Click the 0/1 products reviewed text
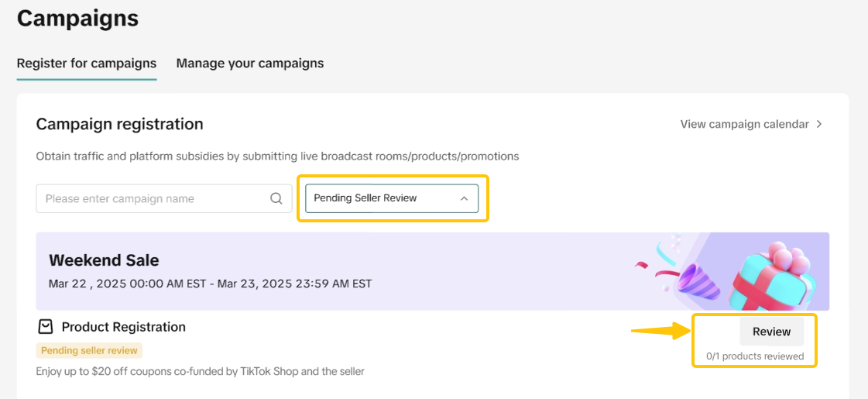The width and height of the screenshot is (868, 399). (x=755, y=356)
